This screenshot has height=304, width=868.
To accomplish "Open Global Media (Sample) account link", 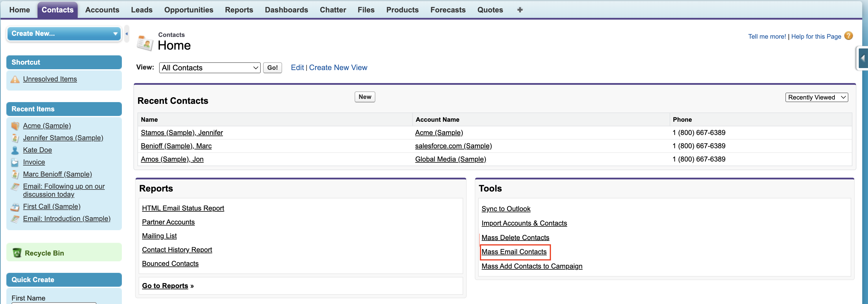I will click(x=450, y=159).
